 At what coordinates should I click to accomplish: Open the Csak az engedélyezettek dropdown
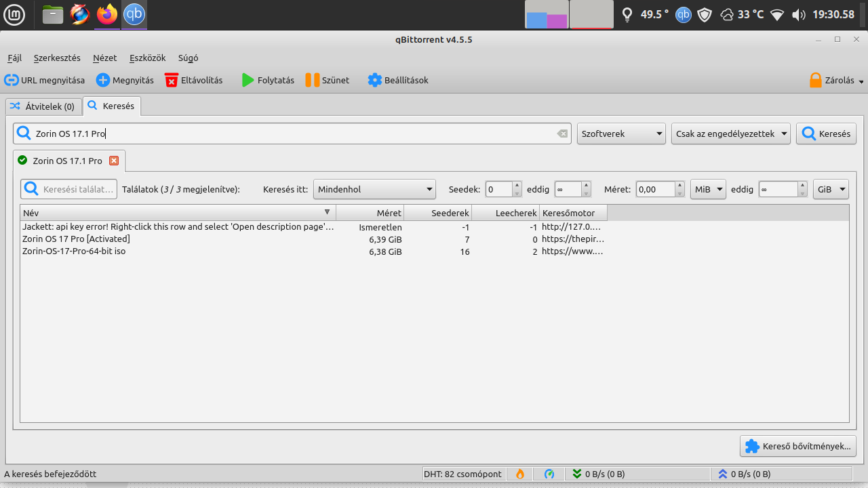pos(731,134)
